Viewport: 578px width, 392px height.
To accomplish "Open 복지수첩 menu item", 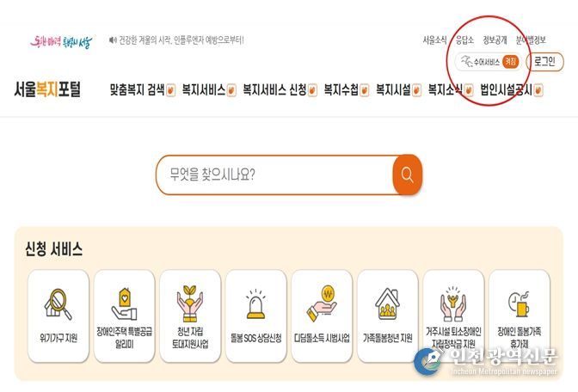I will coord(341,90).
